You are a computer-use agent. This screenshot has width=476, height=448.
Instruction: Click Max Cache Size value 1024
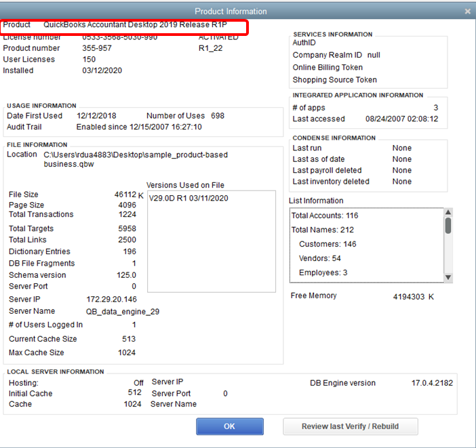pos(127,352)
